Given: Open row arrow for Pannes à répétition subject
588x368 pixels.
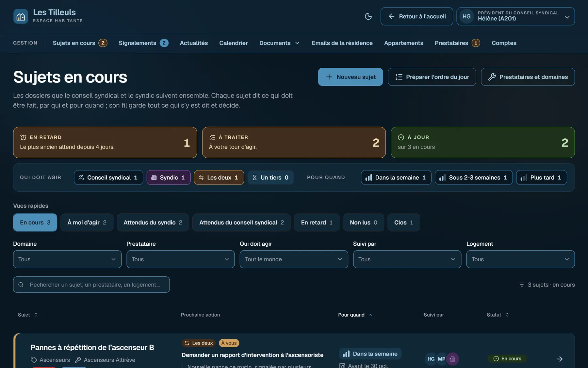Looking at the screenshot, I should [x=560, y=359].
